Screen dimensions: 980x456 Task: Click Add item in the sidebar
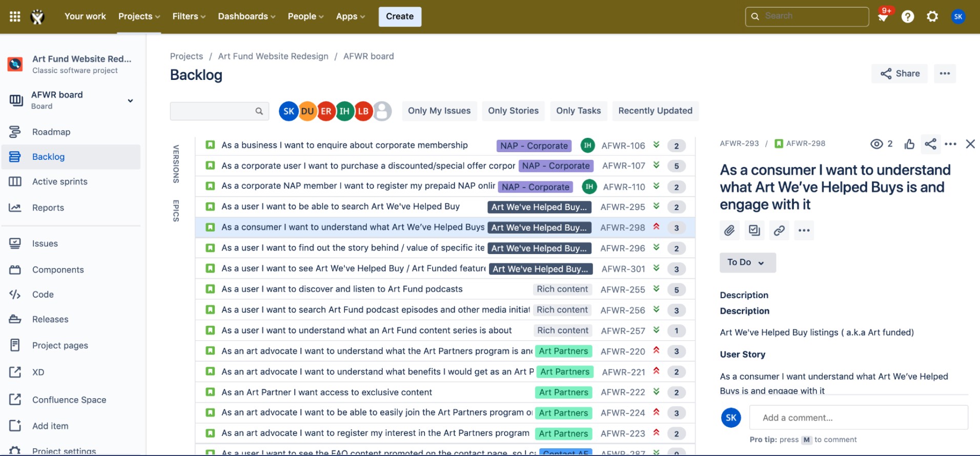[x=71, y=426]
